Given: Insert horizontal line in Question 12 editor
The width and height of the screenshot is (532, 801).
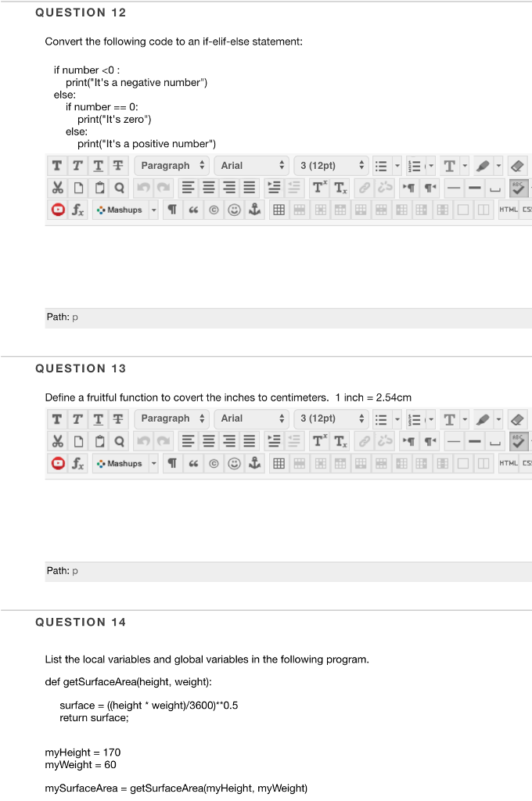Looking at the screenshot, I should tap(454, 188).
